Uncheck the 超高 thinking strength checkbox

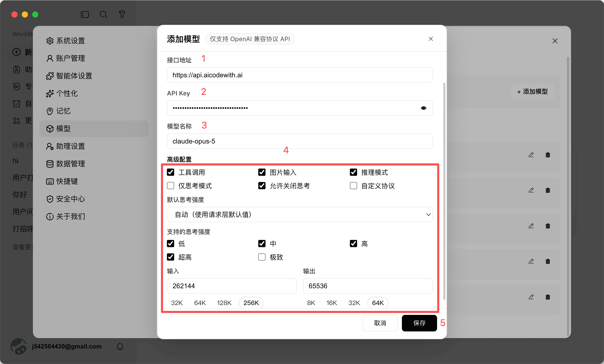[171, 257]
